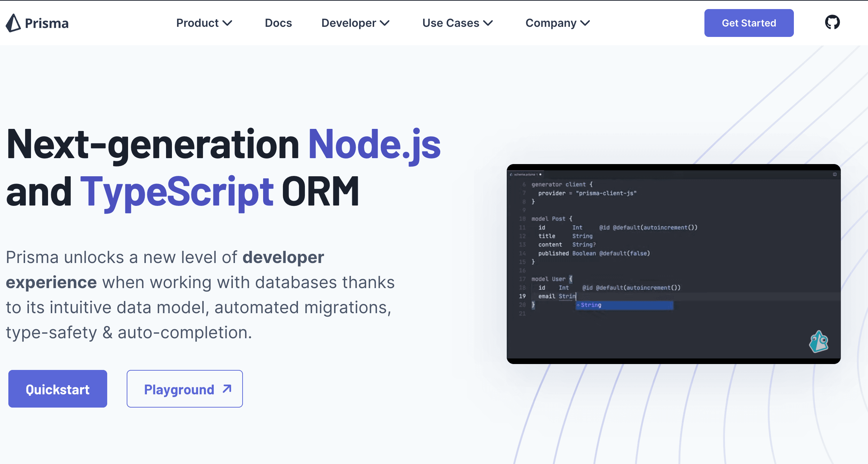Click 'model User {' line in editor
The image size is (868, 464).
pyautogui.click(x=552, y=279)
